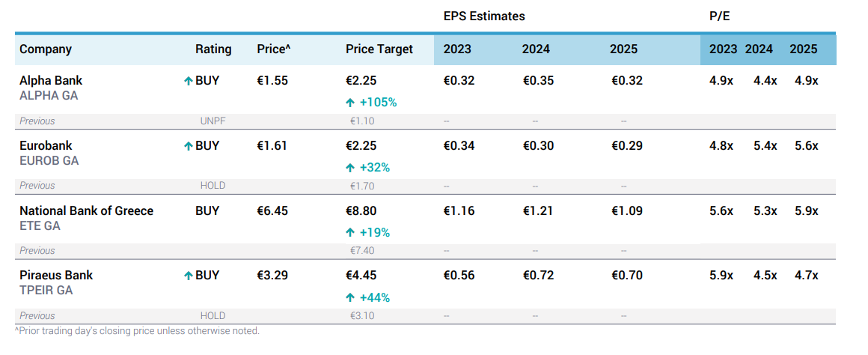868x355 pixels.
Task: Click the upgrade arrow beside Piraeus Bank's BUY rating
Action: pyautogui.click(x=189, y=276)
